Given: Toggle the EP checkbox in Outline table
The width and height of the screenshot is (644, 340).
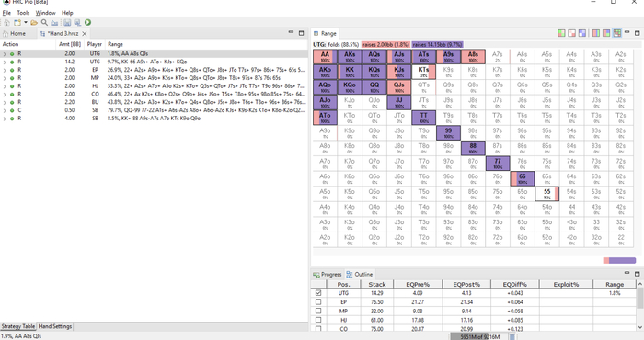Looking at the screenshot, I should click(x=318, y=301).
